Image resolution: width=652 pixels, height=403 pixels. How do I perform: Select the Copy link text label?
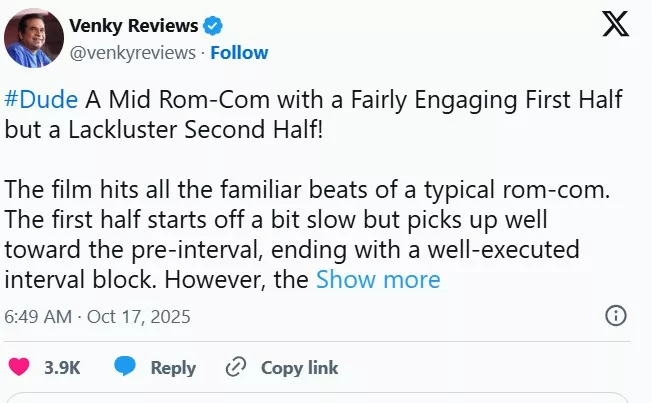pyautogui.click(x=299, y=367)
